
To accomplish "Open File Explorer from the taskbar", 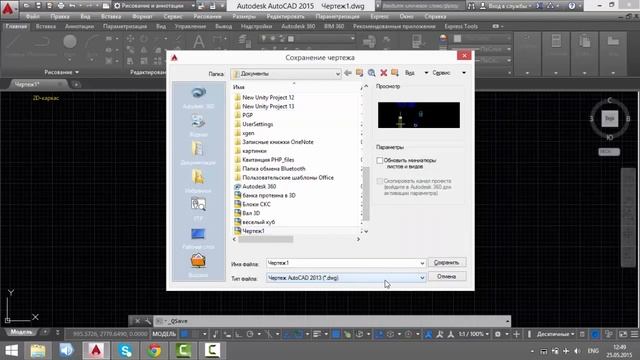I will coord(38,351).
